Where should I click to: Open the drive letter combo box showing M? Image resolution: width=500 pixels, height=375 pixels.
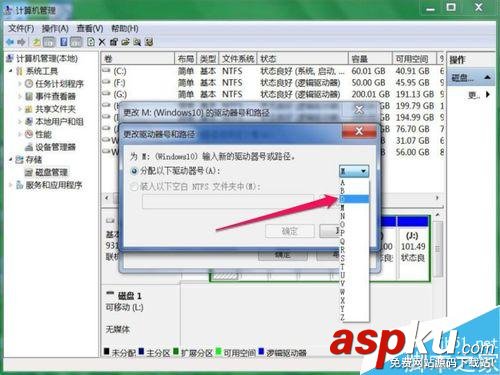pyautogui.click(x=354, y=171)
